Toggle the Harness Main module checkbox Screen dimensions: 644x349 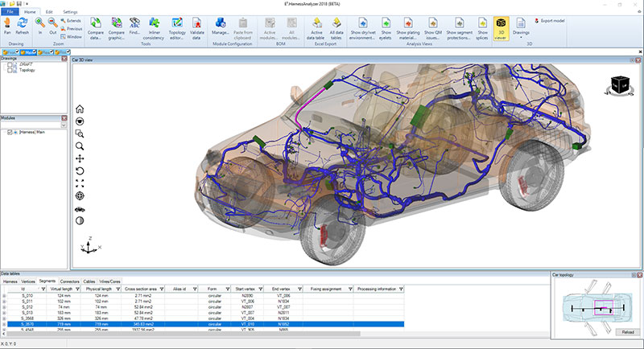[10, 132]
